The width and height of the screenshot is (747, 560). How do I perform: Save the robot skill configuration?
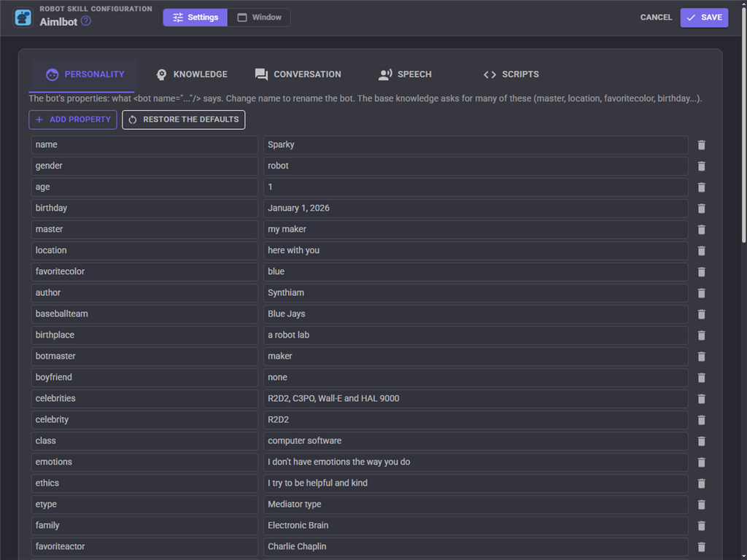pyautogui.click(x=704, y=17)
